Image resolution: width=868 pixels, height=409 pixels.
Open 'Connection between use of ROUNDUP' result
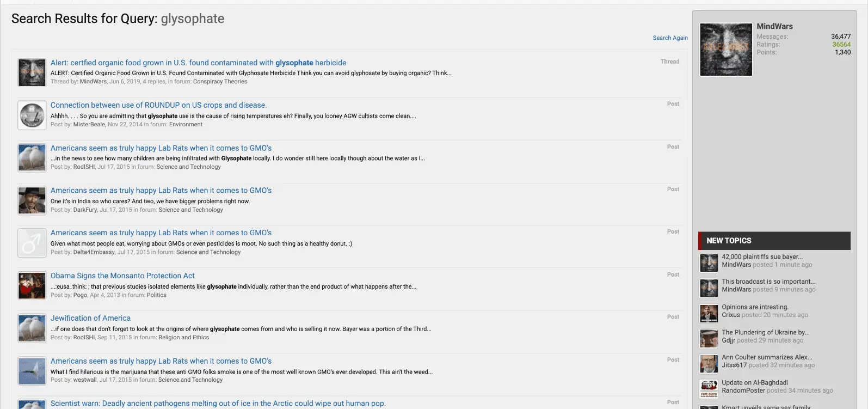point(158,105)
